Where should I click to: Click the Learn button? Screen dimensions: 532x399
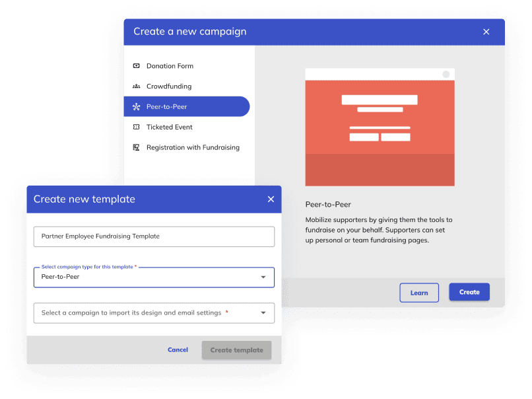pyautogui.click(x=419, y=293)
